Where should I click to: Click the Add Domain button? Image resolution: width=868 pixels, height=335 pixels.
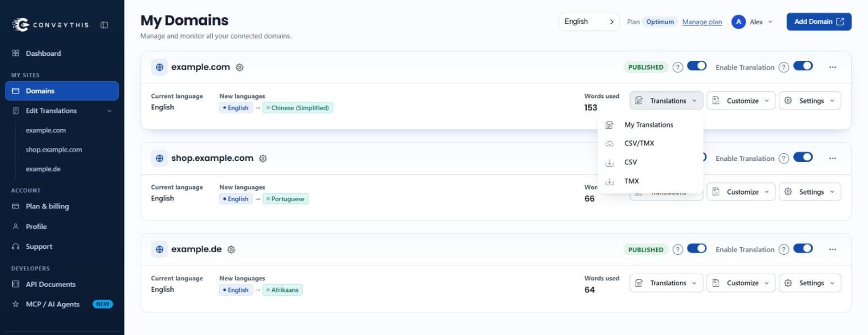819,22
